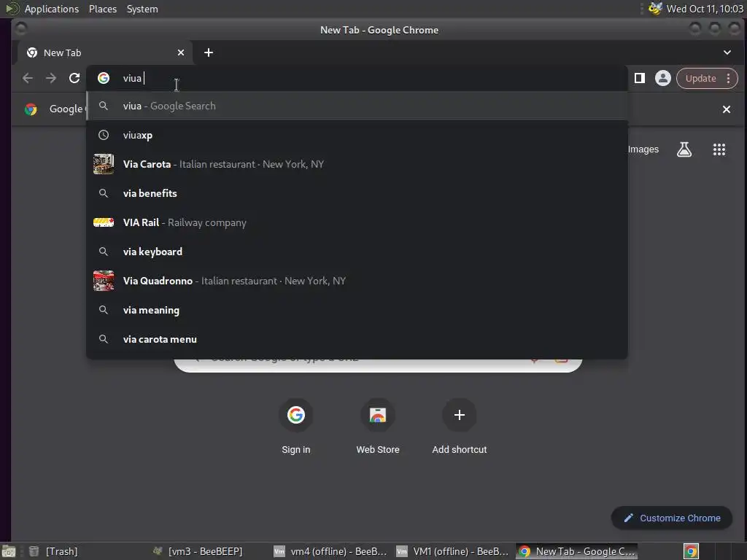Click the show desktop icon in taskbar
The width and height of the screenshot is (747, 560).
pos(9,551)
